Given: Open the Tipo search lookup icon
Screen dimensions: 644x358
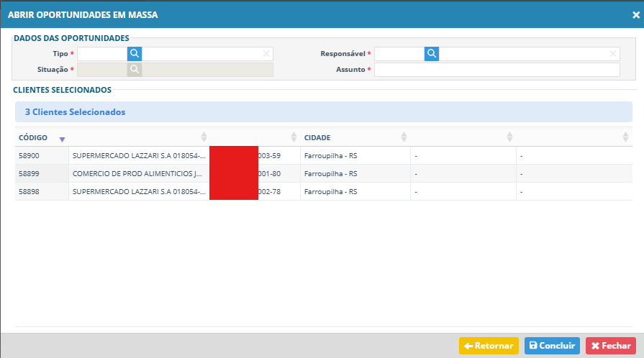Looking at the screenshot, I should [135, 54].
